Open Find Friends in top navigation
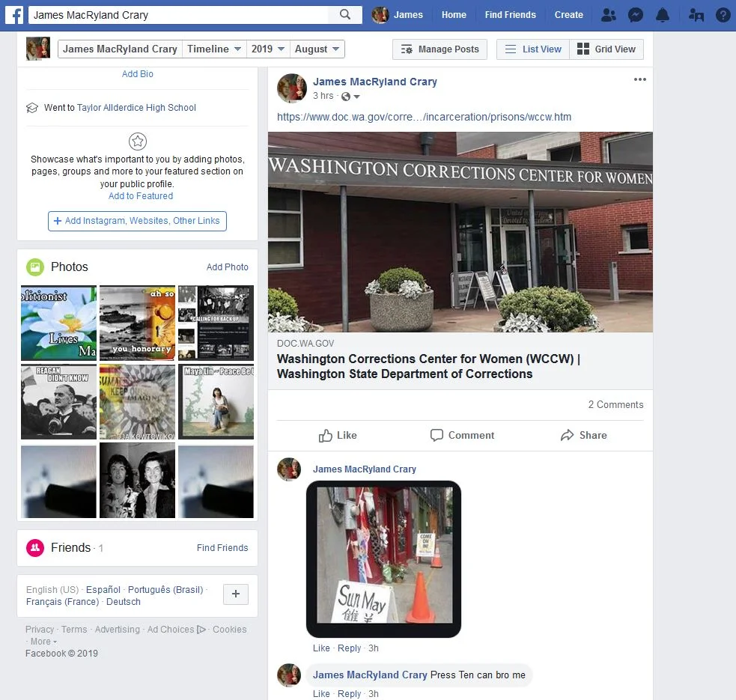The image size is (736, 700). [x=510, y=15]
